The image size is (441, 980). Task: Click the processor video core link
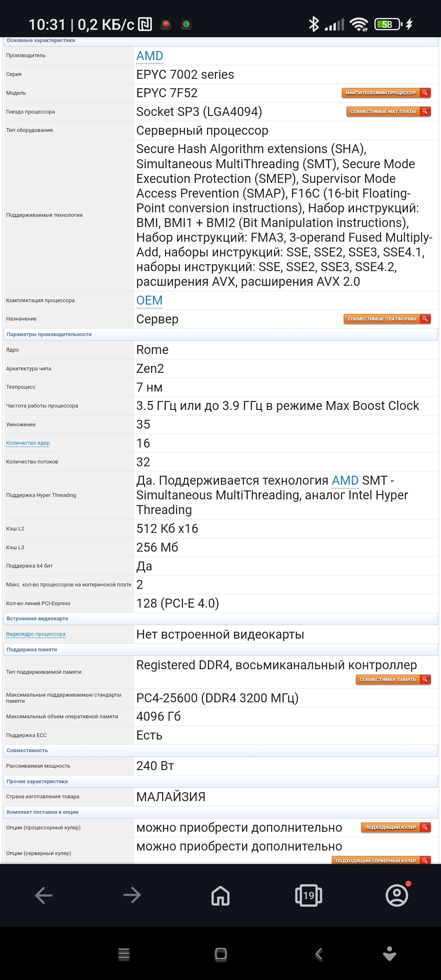tap(36, 634)
